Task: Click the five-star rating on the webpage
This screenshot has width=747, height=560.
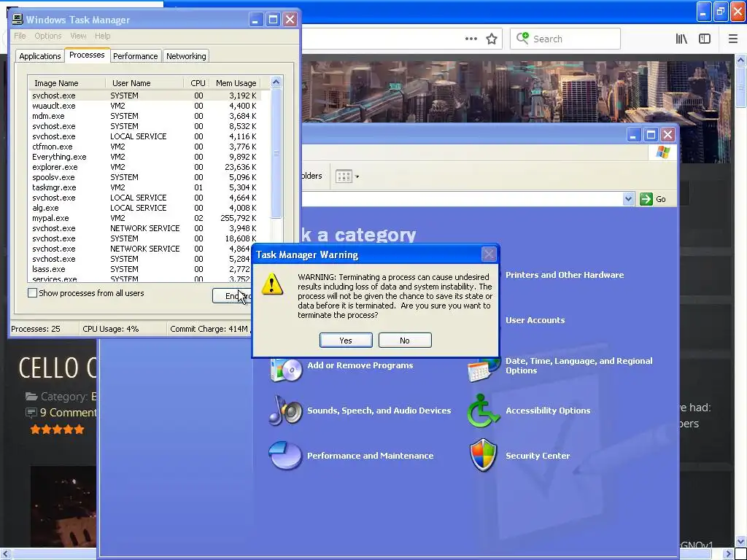Action: [x=57, y=429]
